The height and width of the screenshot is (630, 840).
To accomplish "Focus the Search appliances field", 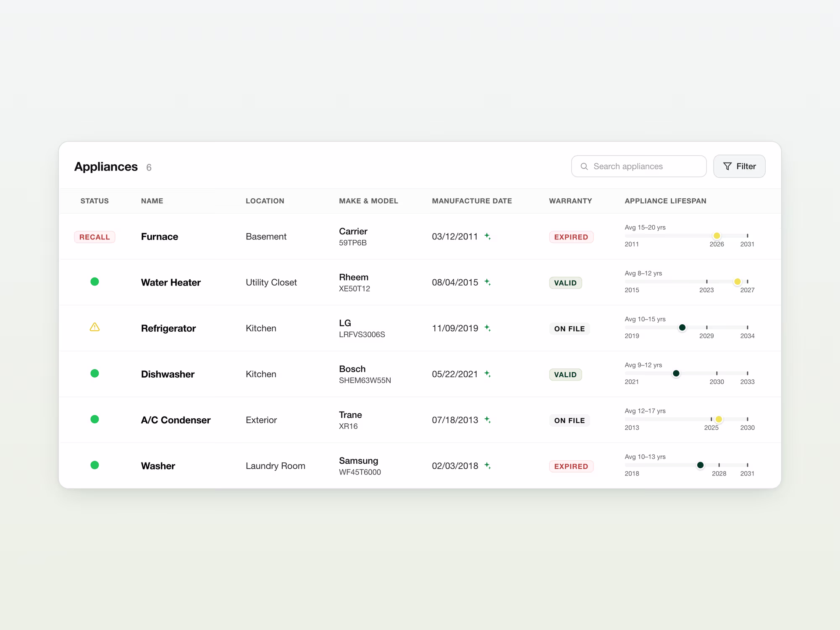I will click(639, 166).
